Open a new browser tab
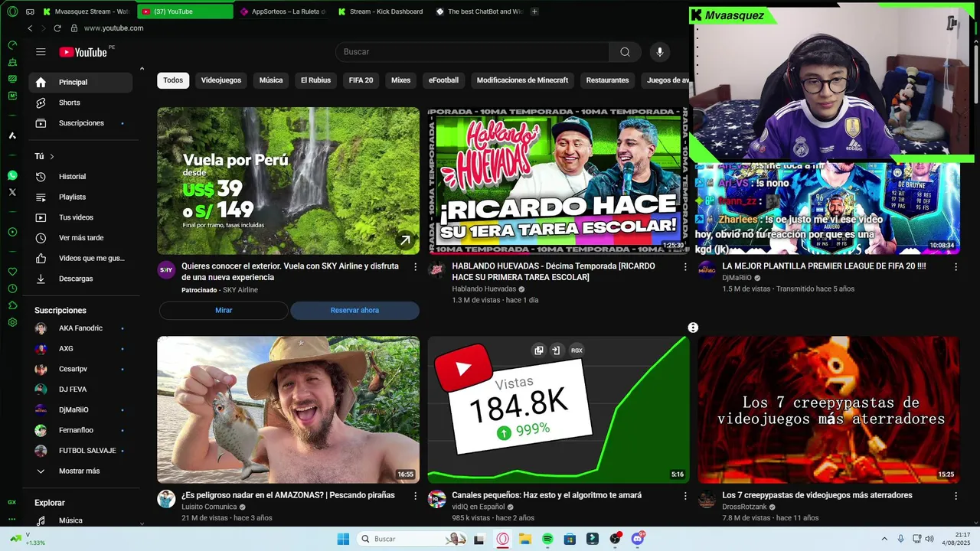980x551 pixels. pos(534,11)
